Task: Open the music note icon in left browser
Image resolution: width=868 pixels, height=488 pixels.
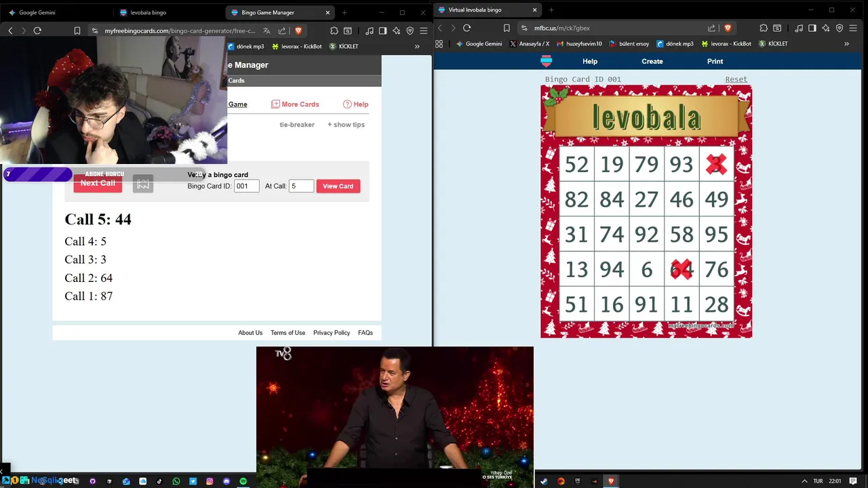Action: tap(369, 30)
